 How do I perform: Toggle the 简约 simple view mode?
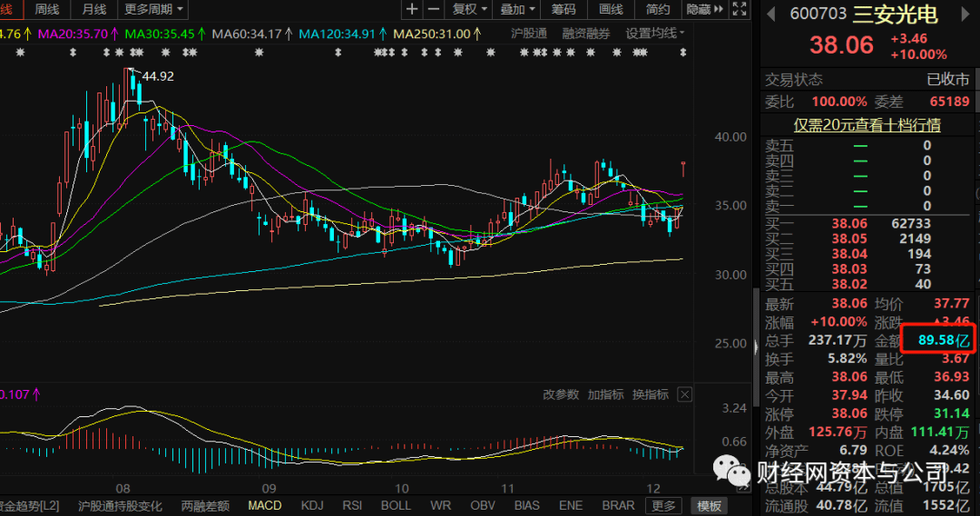pos(658,9)
